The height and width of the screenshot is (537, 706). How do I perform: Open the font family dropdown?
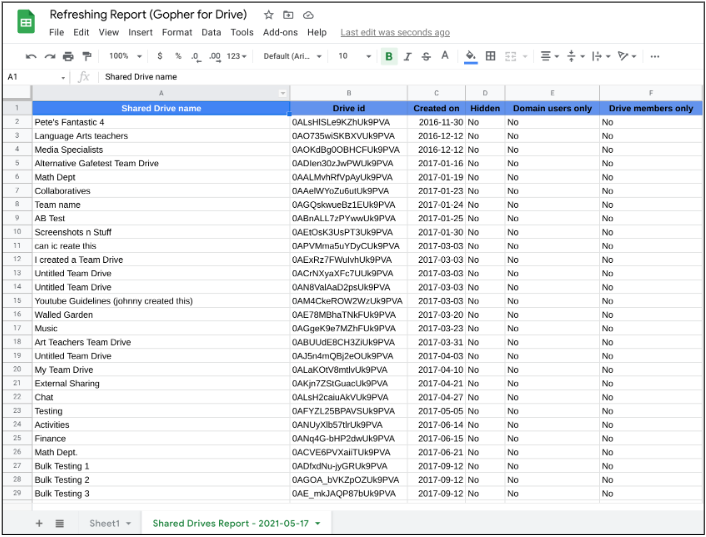point(292,56)
